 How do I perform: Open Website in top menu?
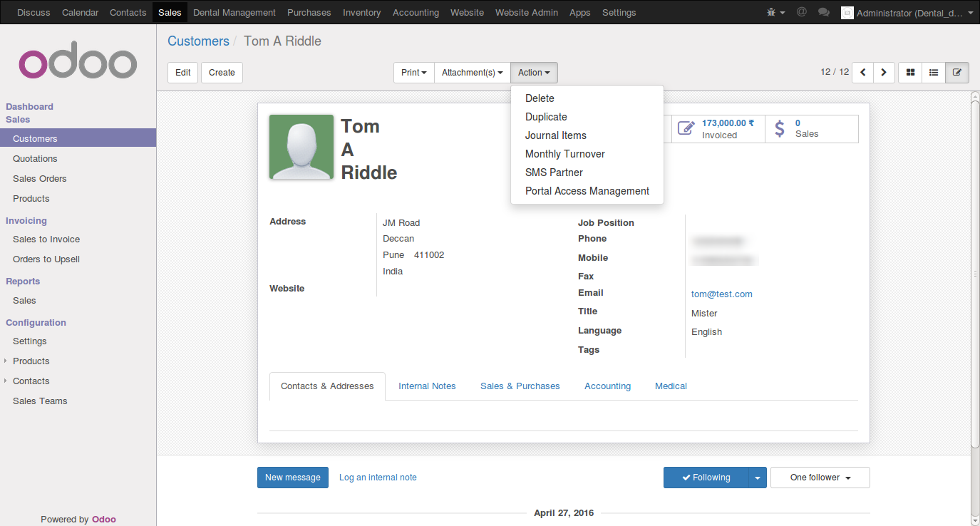[x=467, y=13]
